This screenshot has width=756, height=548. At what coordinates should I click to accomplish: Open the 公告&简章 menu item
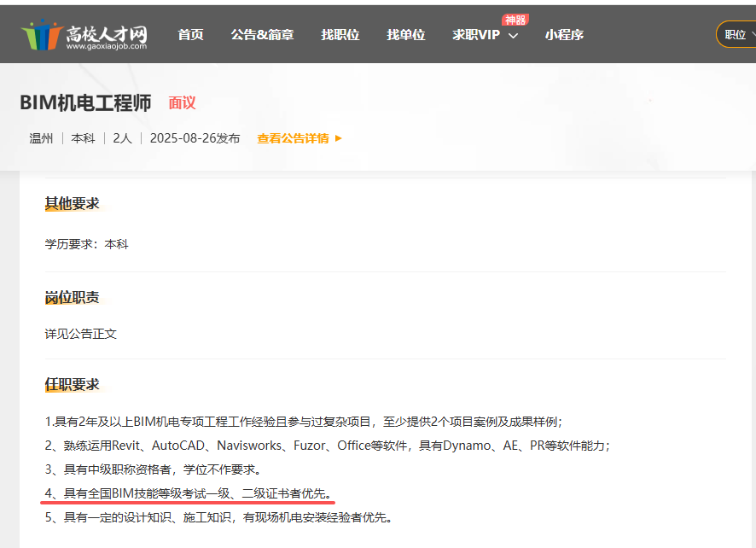click(x=262, y=35)
